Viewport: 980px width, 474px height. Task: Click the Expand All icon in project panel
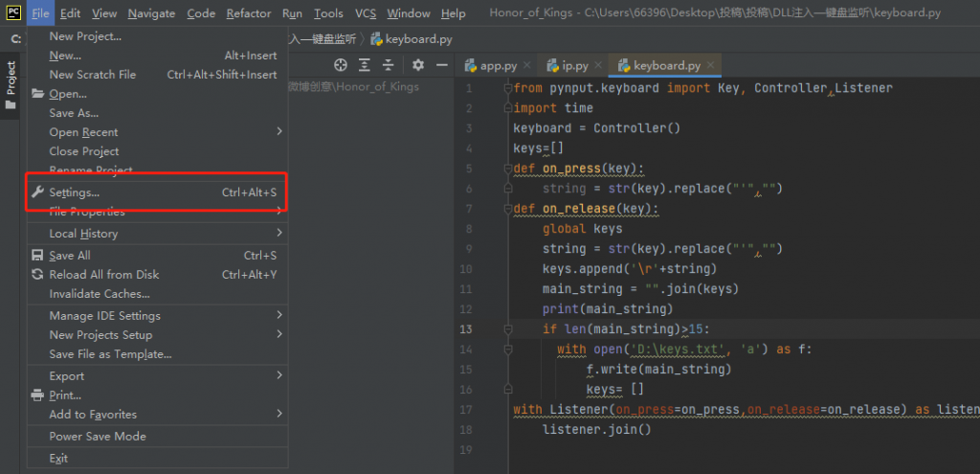coord(365,65)
